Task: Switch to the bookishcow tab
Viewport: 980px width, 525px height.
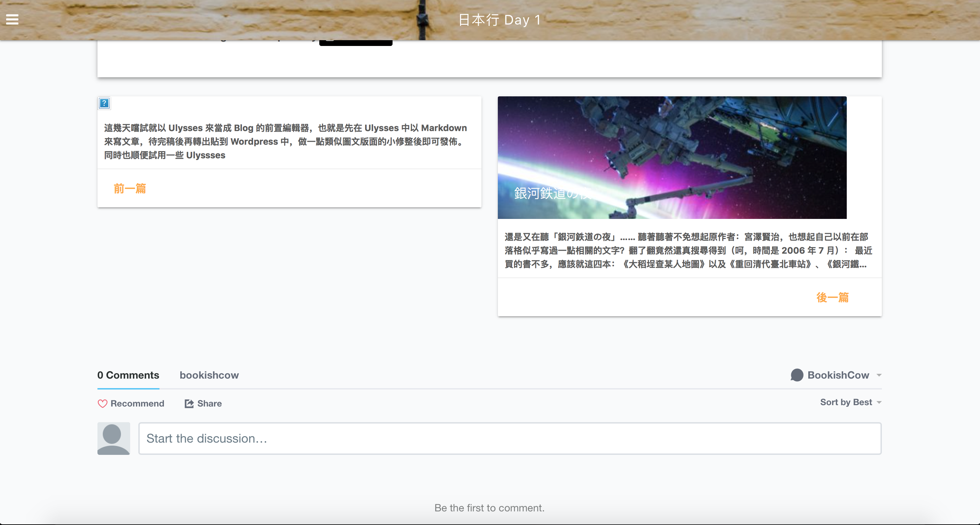Action: [x=209, y=375]
